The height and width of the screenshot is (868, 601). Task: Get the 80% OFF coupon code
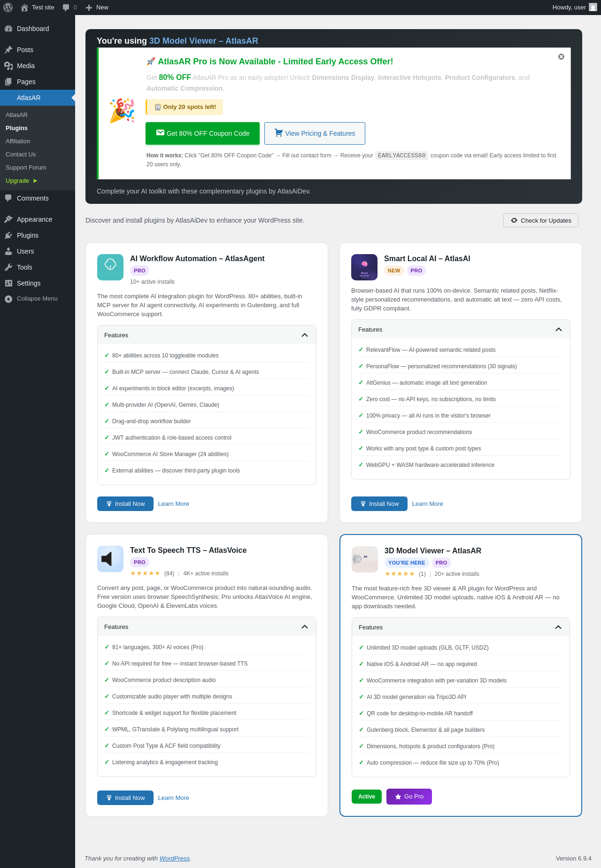(202, 133)
